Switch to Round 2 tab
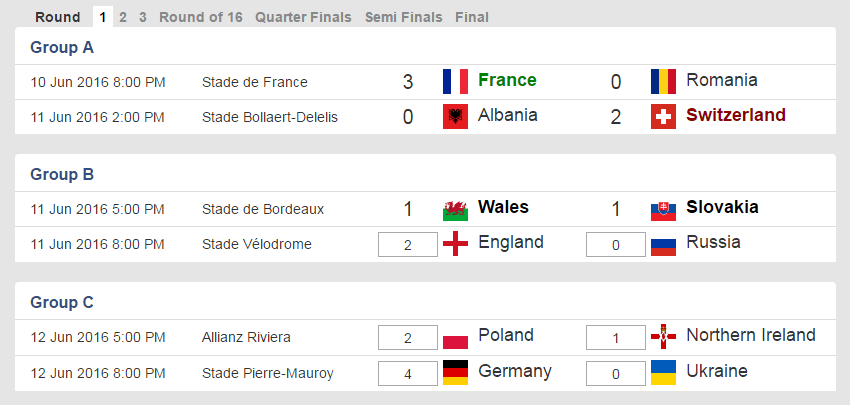 (122, 17)
